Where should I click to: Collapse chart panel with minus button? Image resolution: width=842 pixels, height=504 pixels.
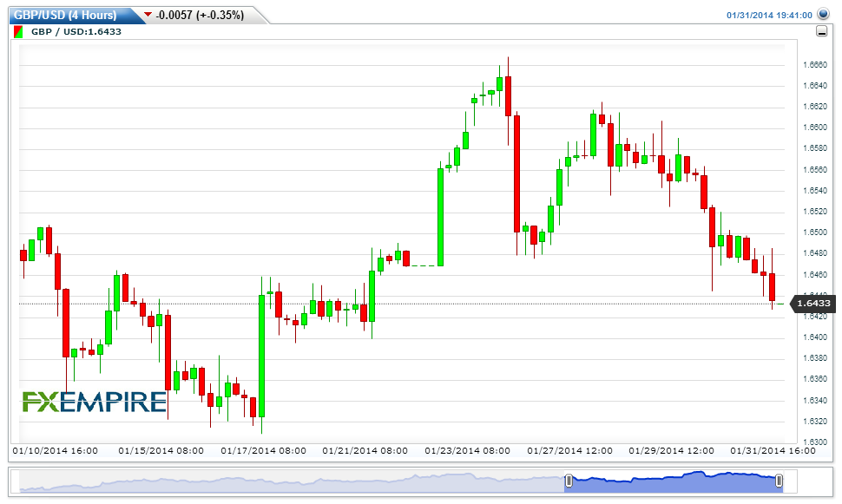click(821, 32)
